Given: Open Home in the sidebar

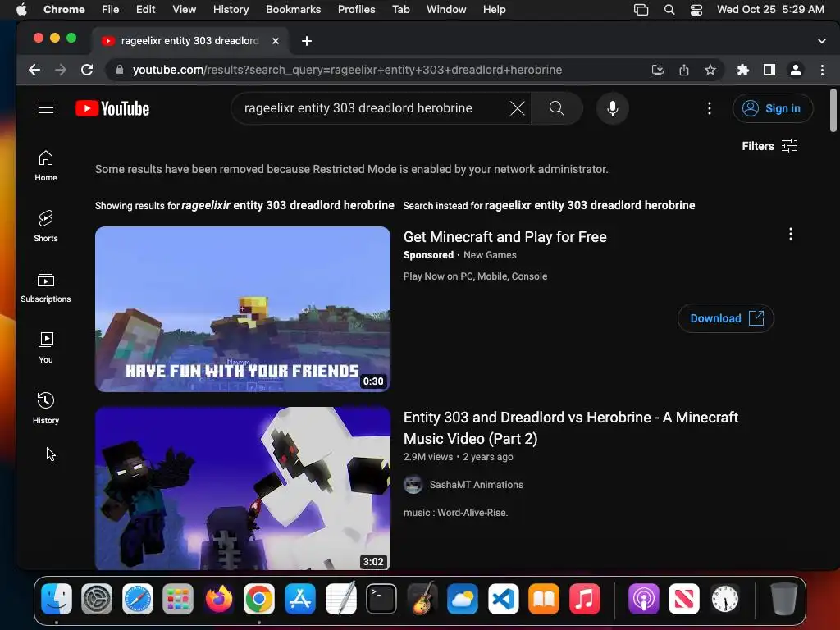Looking at the screenshot, I should pos(46,166).
